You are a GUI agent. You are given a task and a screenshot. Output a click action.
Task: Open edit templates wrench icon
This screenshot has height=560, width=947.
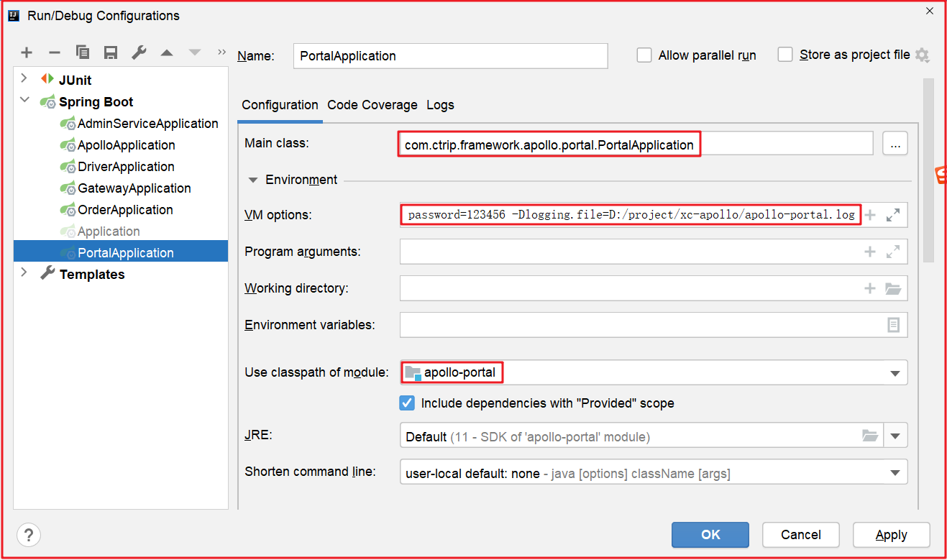tap(139, 52)
